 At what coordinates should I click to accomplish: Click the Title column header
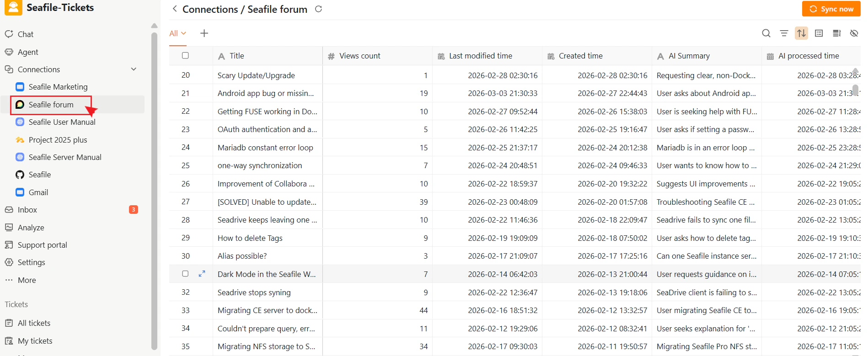coord(268,56)
